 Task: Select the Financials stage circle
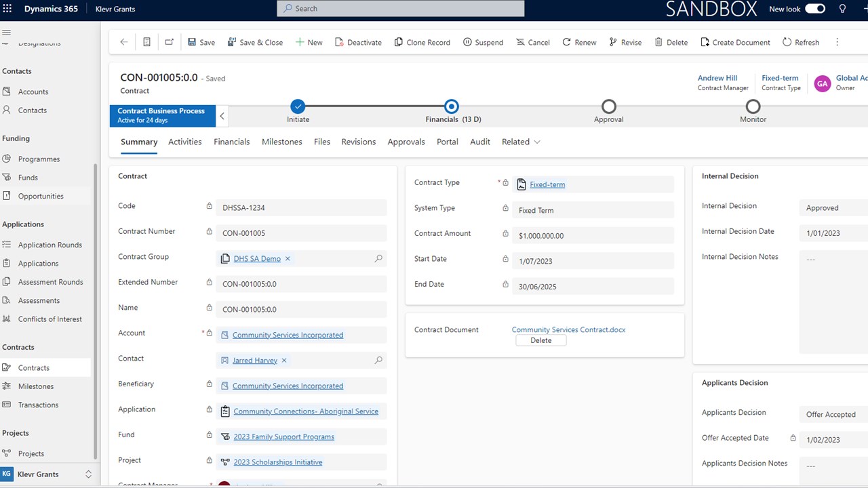(452, 106)
